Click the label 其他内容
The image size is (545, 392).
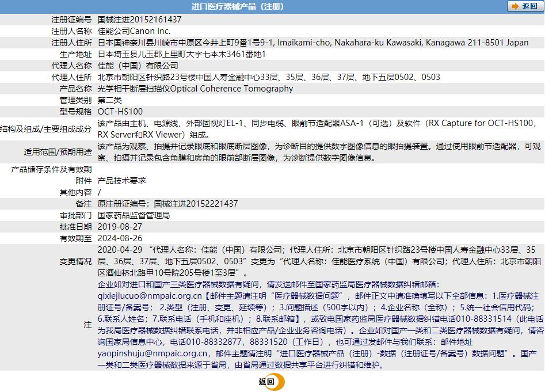pyautogui.click(x=76, y=192)
